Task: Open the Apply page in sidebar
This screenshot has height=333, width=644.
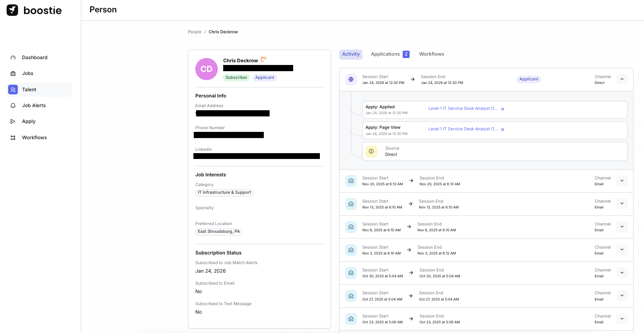Action: pos(29,121)
